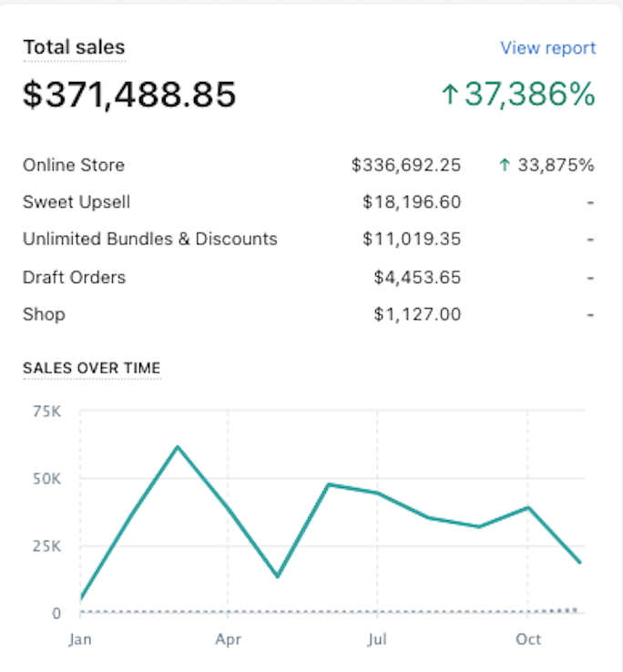Click the Total sales heading
623x672 pixels.
74,47
